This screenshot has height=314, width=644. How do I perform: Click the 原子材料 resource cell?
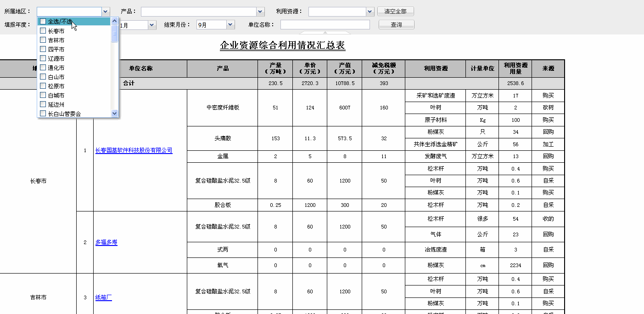pos(436,120)
